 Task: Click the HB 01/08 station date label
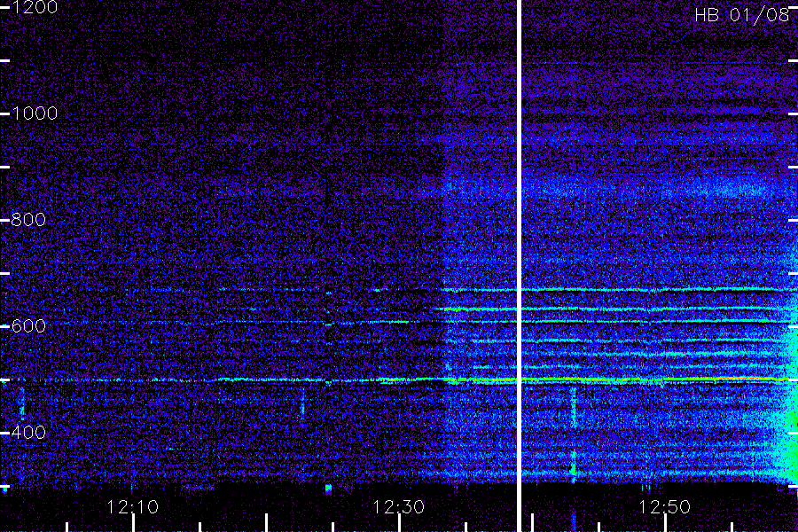(x=741, y=15)
